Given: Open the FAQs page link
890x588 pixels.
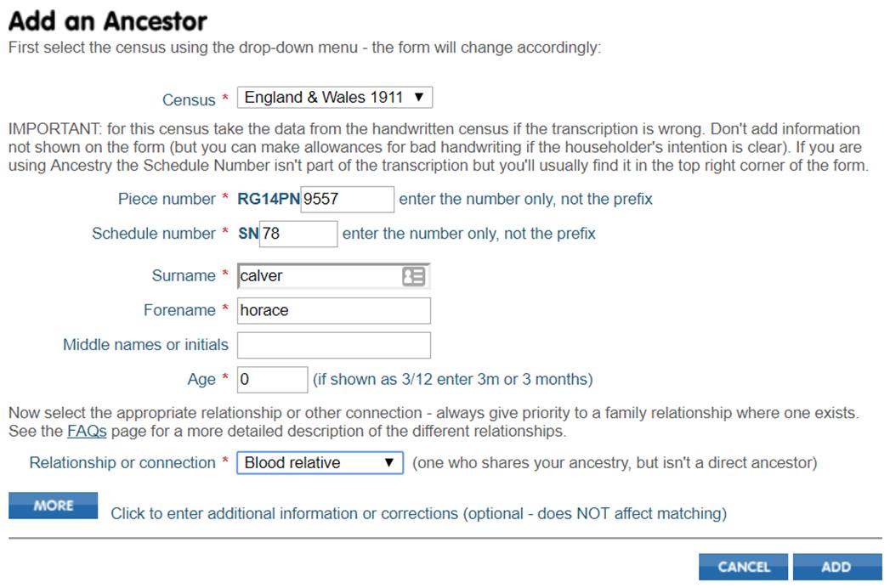Looking at the screenshot, I should coord(87,432).
